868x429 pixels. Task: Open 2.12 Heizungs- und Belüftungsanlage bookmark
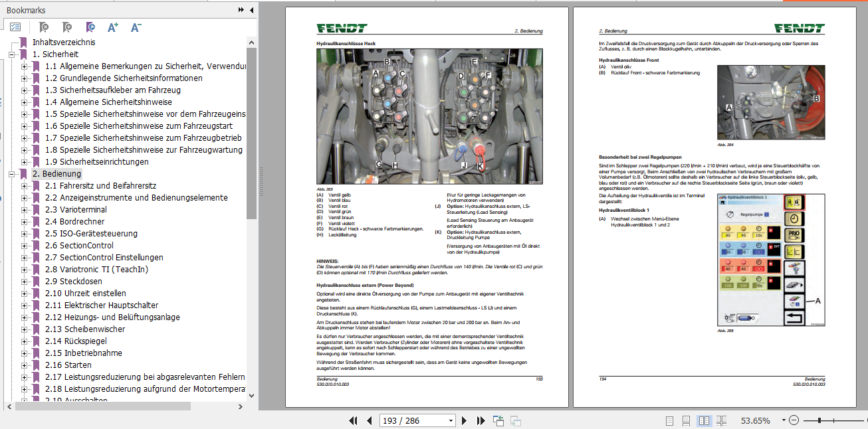click(112, 317)
